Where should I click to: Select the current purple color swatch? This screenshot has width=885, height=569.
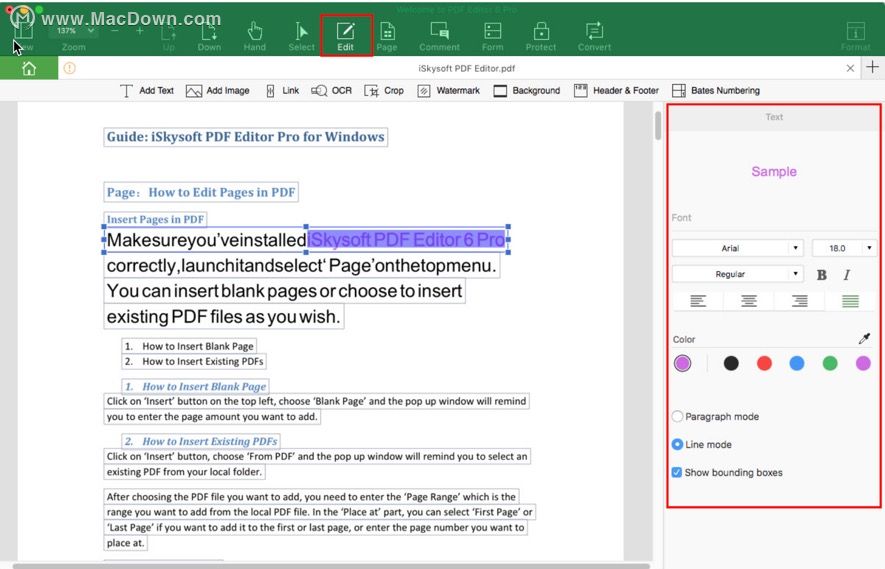tap(682, 363)
